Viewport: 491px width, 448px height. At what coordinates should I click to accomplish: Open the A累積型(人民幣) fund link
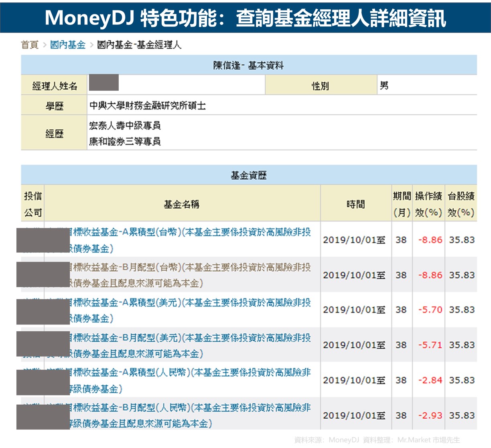pos(191,380)
